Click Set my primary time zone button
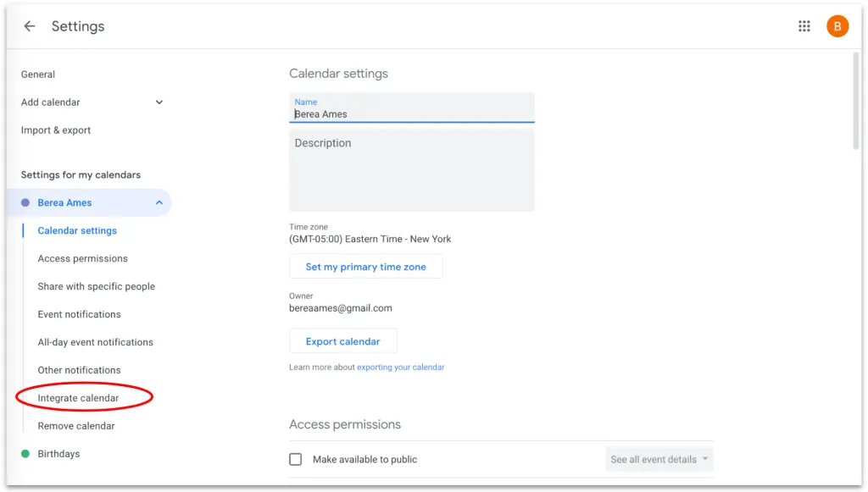 pos(366,267)
